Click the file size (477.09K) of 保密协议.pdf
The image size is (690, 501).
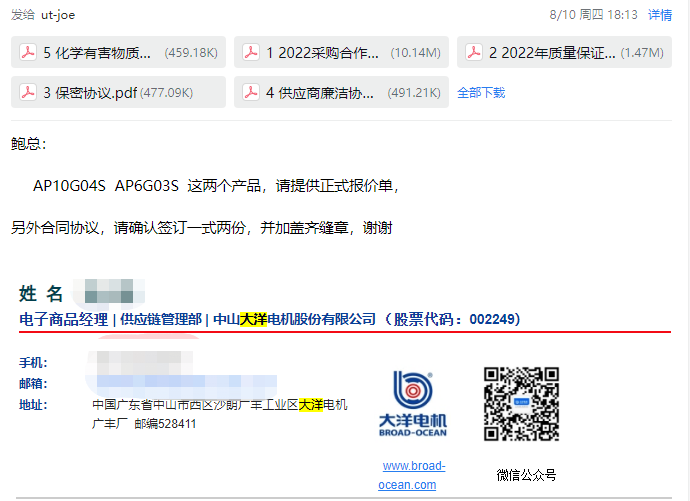[x=167, y=93]
